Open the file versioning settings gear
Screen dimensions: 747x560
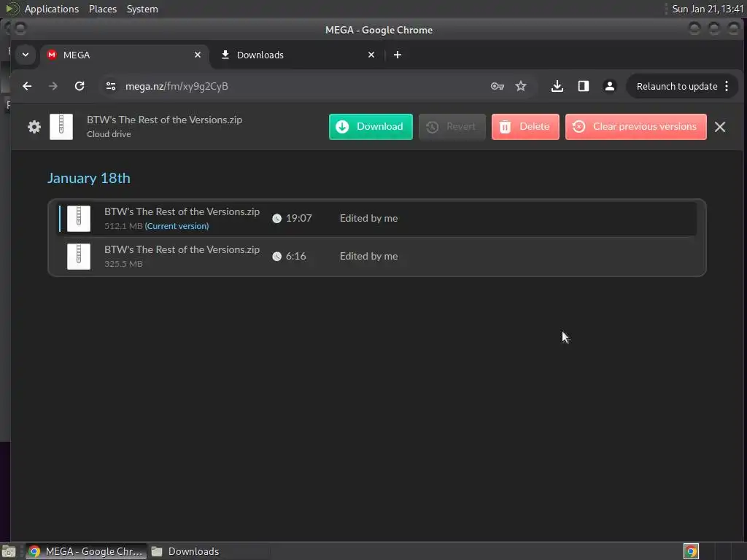(34, 127)
